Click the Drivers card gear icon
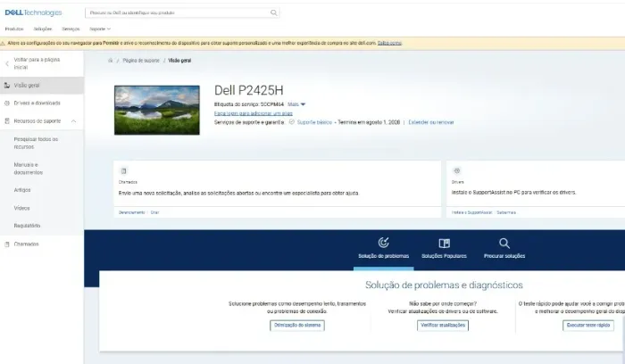This screenshot has width=625, height=364. tap(457, 171)
